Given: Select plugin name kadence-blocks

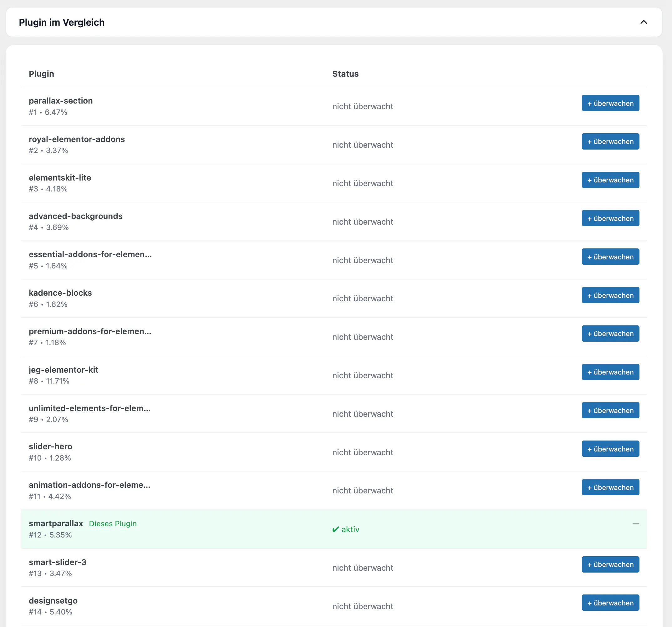Looking at the screenshot, I should point(60,293).
